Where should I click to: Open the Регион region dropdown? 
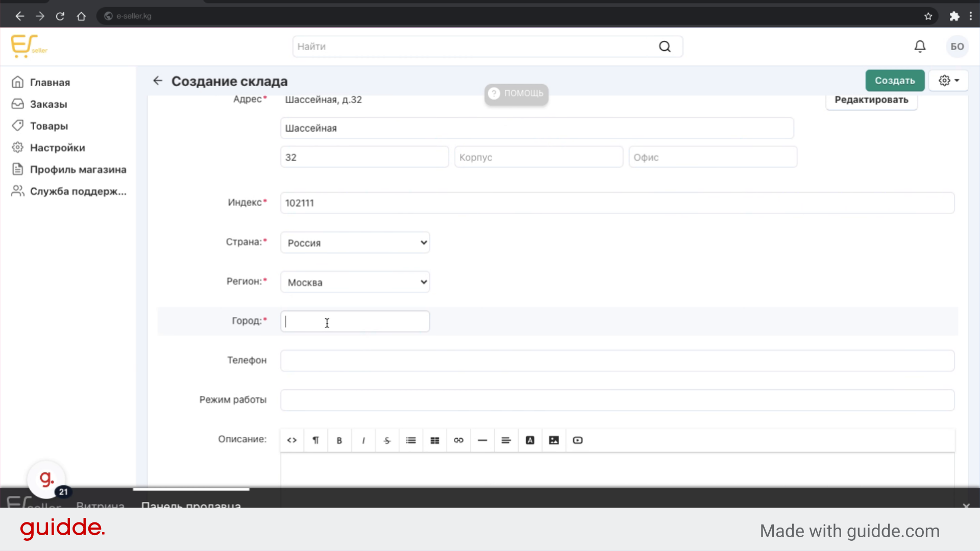pyautogui.click(x=355, y=282)
